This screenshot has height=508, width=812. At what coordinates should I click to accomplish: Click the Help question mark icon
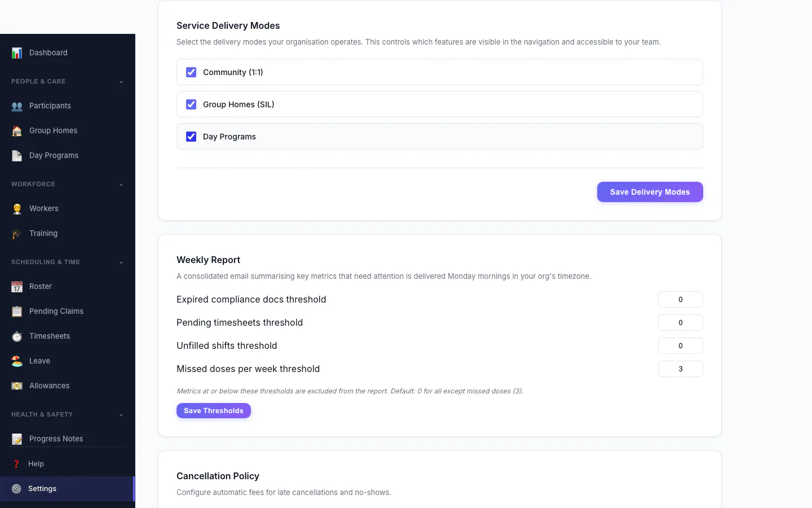click(16, 464)
